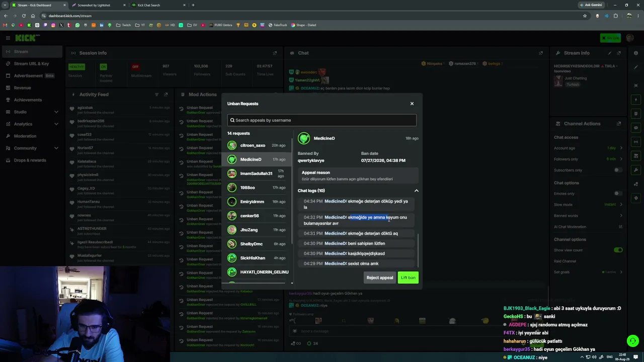Select the cenker56 unban request
Viewport: 644px width, 362px height.
[x=257, y=216]
